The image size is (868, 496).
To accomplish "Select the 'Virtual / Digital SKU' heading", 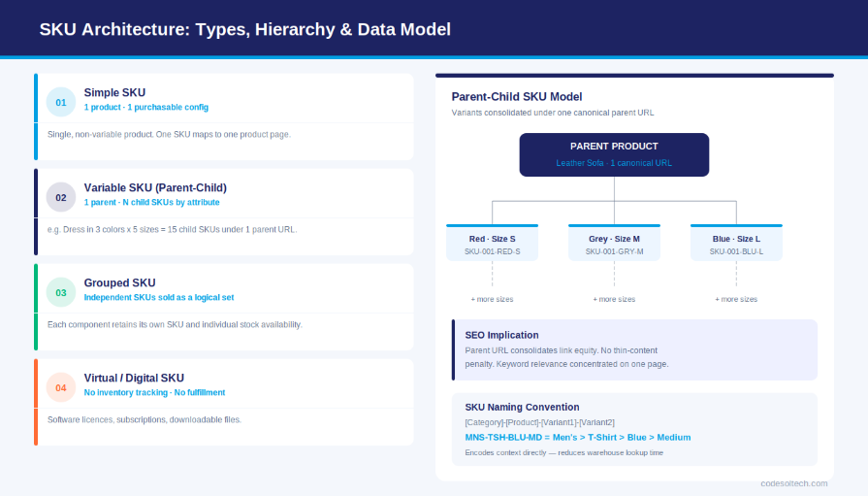I will [134, 378].
